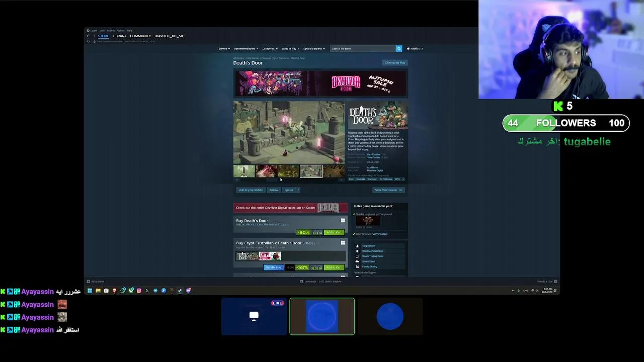Viewport: 644px width, 362px height.
Task: Select the highlighted middle source tile
Action: 322,316
